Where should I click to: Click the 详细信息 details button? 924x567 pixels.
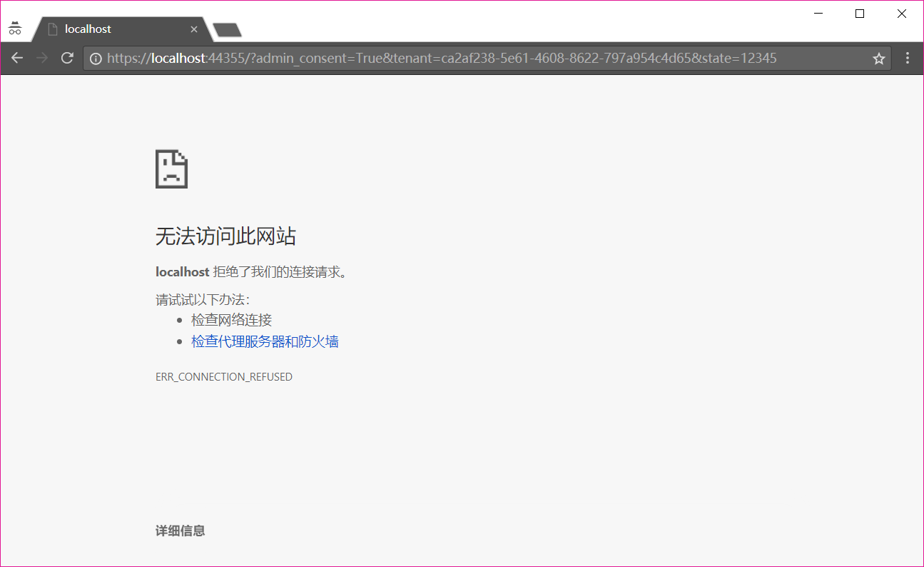click(180, 531)
